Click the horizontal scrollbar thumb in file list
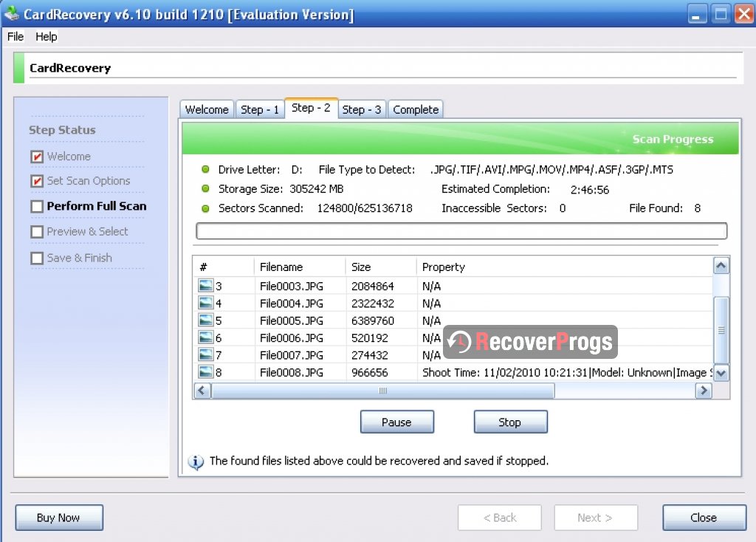The width and height of the screenshot is (756, 542). (383, 391)
